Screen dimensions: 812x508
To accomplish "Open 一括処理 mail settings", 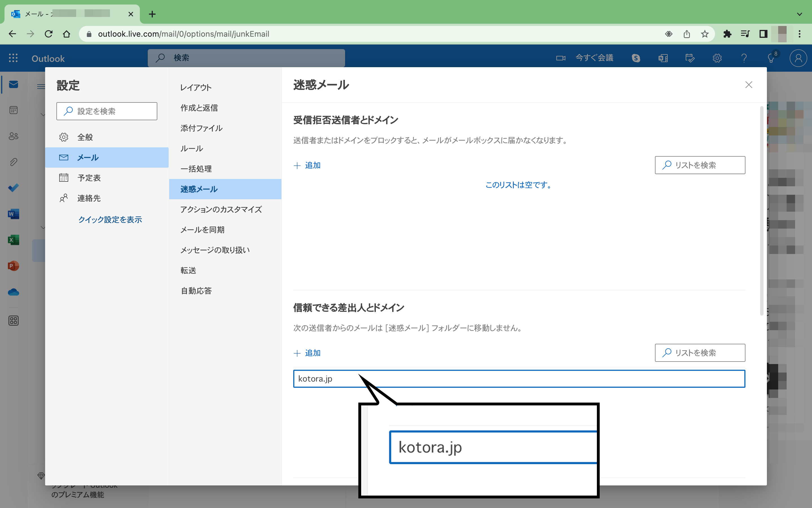I will pos(225,169).
